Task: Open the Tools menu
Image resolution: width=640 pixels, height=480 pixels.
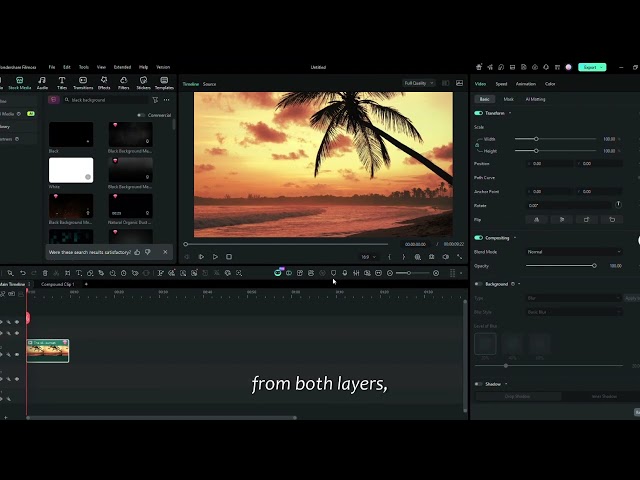Action: 84,67
